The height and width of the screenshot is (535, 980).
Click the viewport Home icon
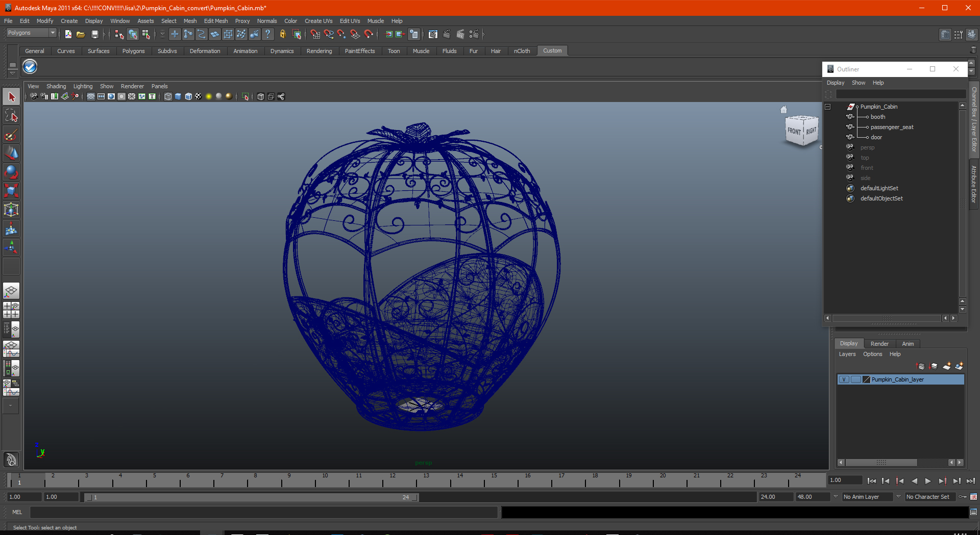[x=784, y=109]
